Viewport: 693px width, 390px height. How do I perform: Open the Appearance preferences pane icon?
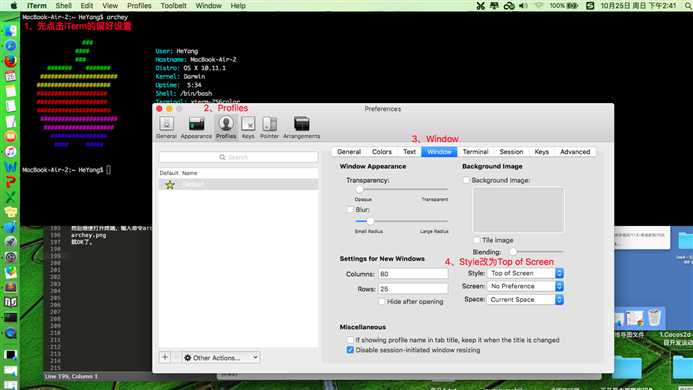[x=196, y=127]
